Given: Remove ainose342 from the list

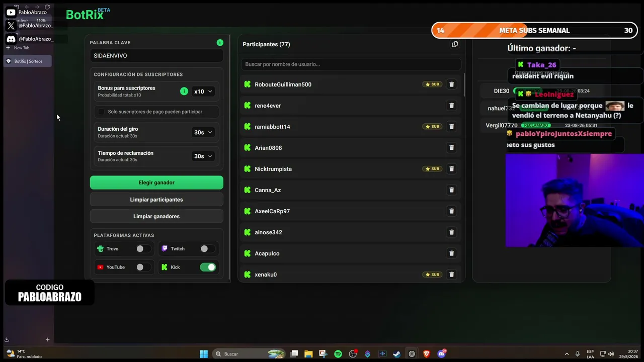Looking at the screenshot, I should [x=451, y=232].
